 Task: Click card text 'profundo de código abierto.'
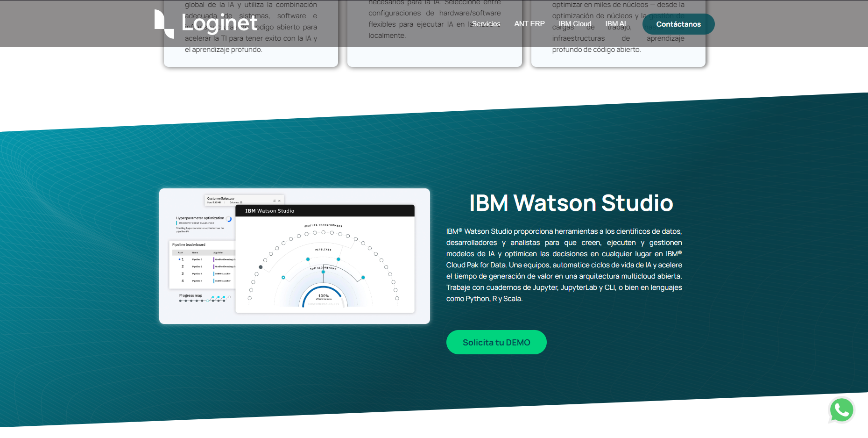596,50
